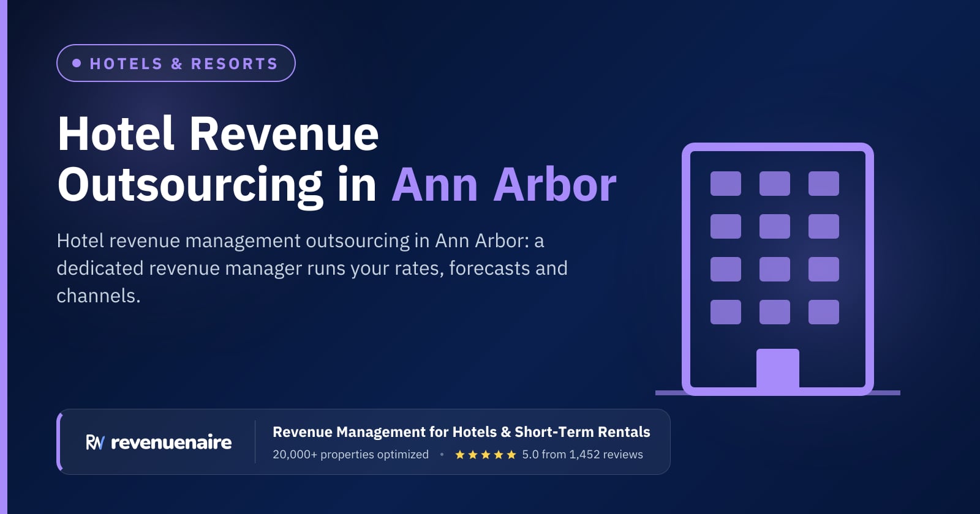The image size is (980, 514).
Task: Click the building's entrance door graphic
Action: pyautogui.click(x=778, y=369)
